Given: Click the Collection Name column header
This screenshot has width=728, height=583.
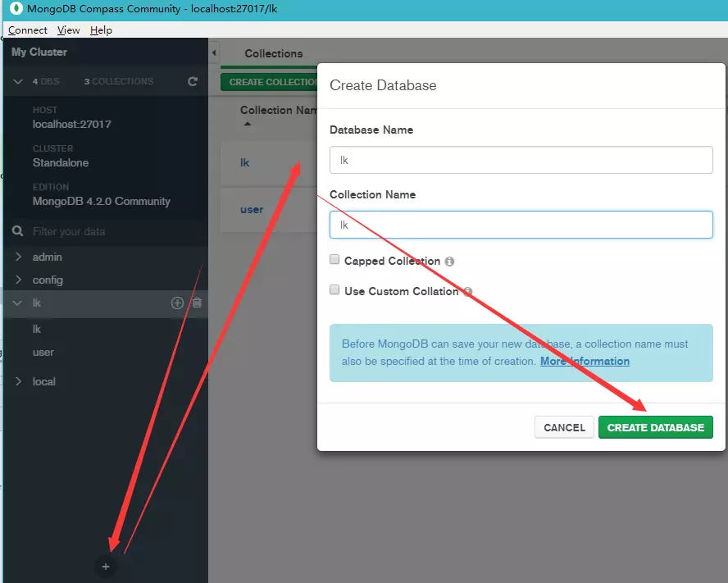Looking at the screenshot, I should tap(278, 110).
